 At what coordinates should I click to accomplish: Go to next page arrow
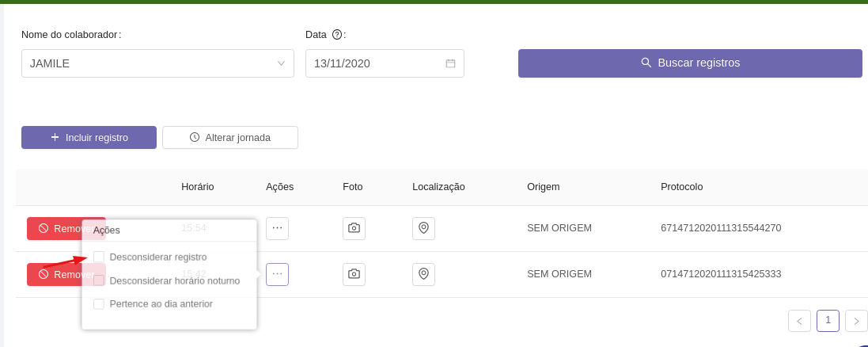(x=856, y=321)
